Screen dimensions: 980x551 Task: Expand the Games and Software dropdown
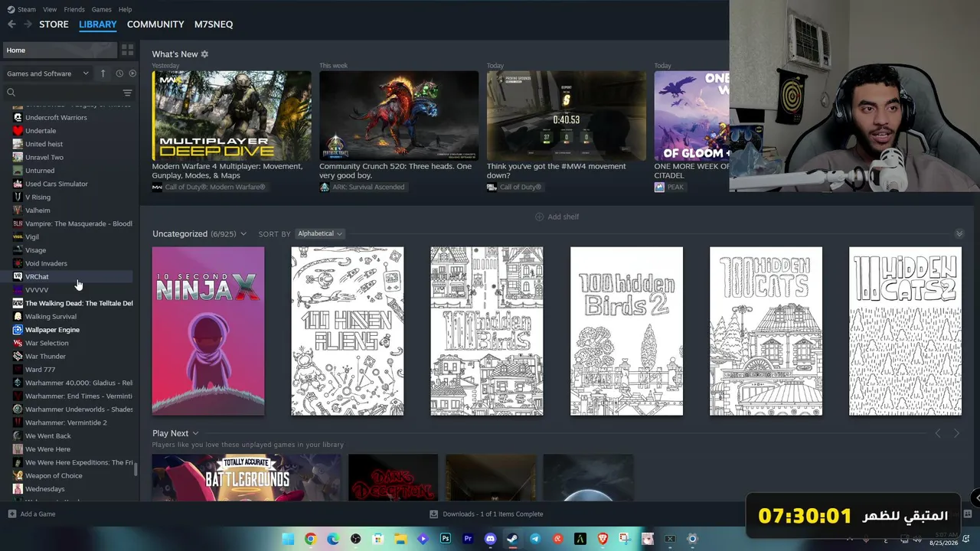pos(48,73)
